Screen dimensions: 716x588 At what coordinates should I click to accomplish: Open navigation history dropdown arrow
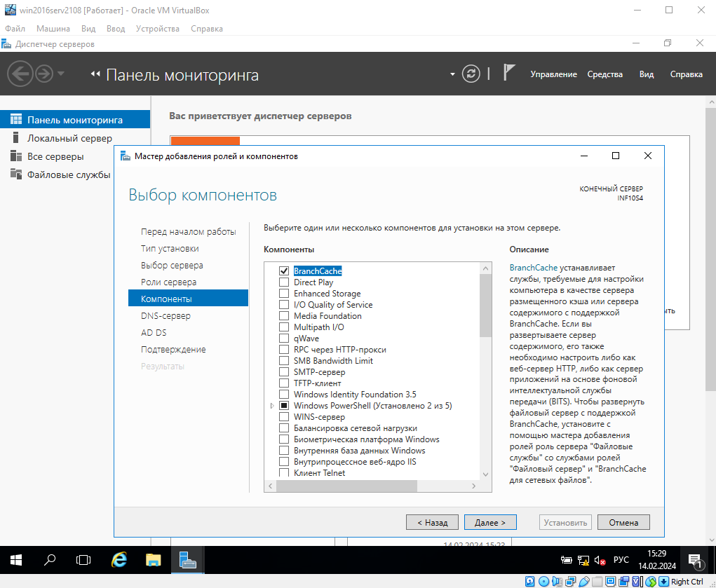click(x=61, y=74)
